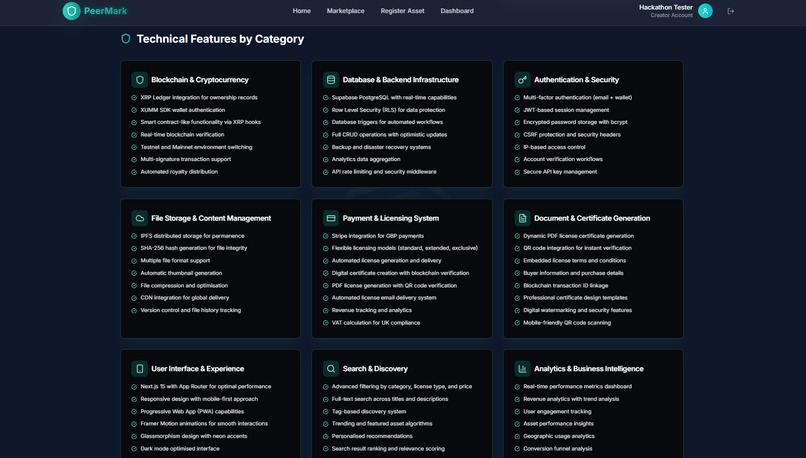Click User Interface & Experience phone icon
Screen dimensions: 806x458
139,369
